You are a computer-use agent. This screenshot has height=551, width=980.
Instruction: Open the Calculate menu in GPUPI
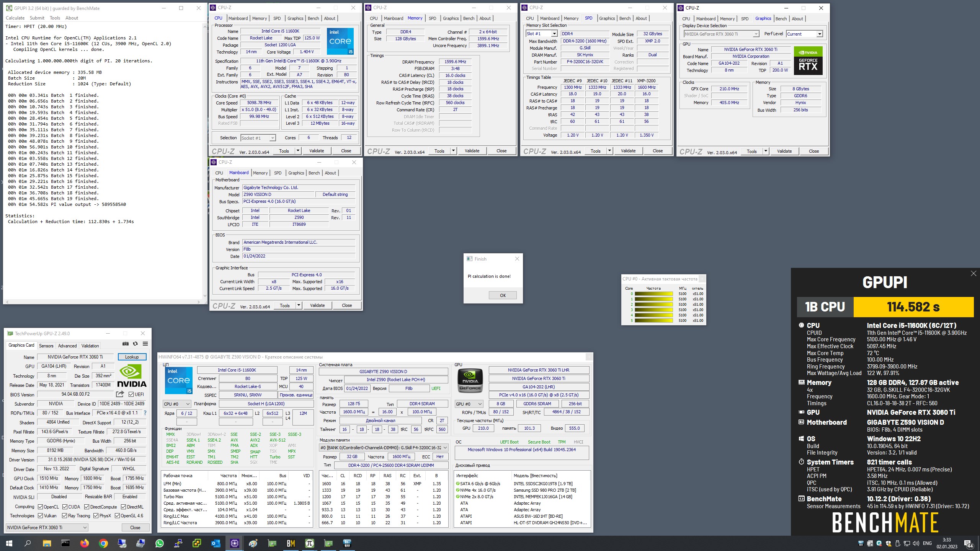[x=15, y=18]
